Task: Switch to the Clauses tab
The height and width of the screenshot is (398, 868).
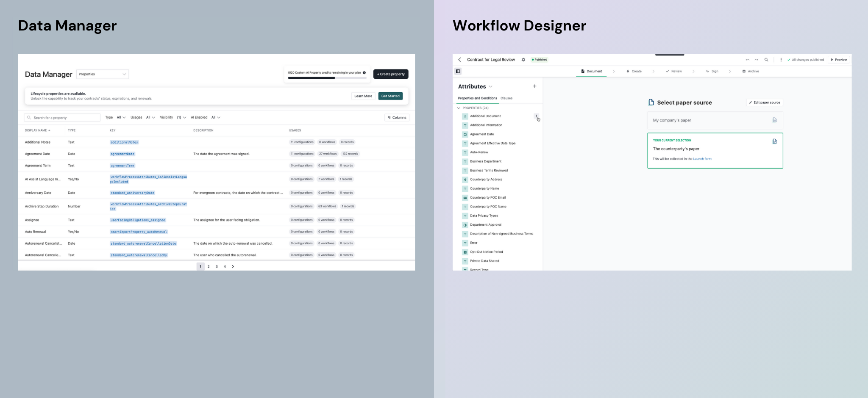Action: 506,98
